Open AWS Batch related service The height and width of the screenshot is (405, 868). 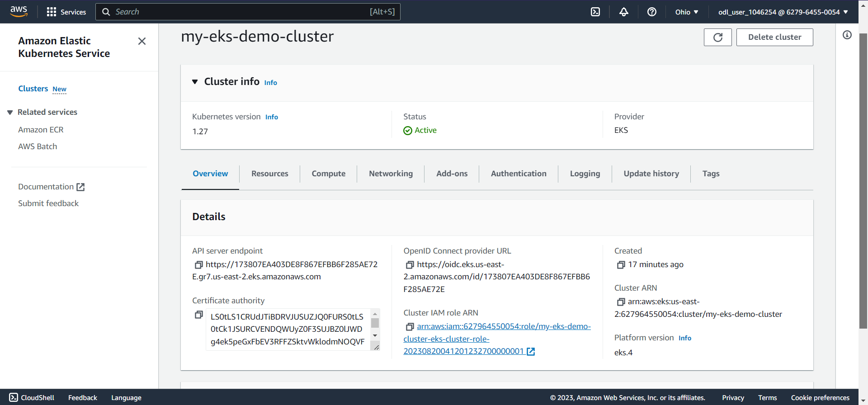click(38, 146)
